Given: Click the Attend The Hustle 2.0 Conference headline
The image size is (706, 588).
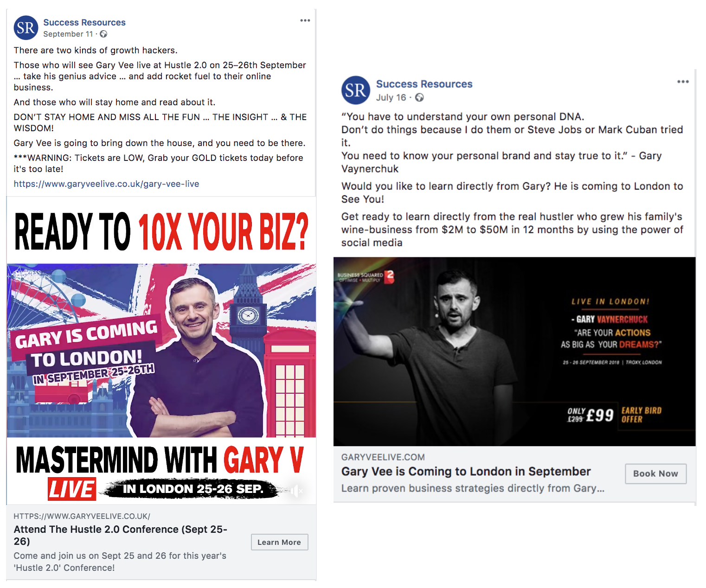Looking at the screenshot, I should point(121,535).
